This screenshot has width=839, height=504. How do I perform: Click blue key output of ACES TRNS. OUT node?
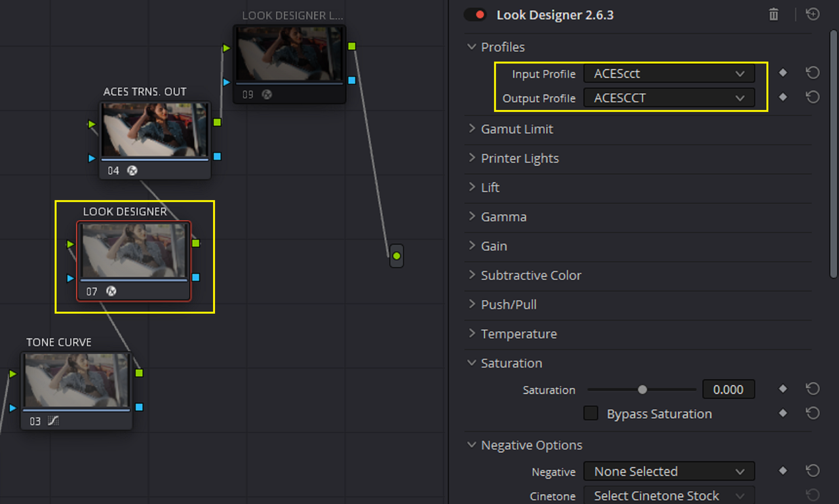coord(217,156)
